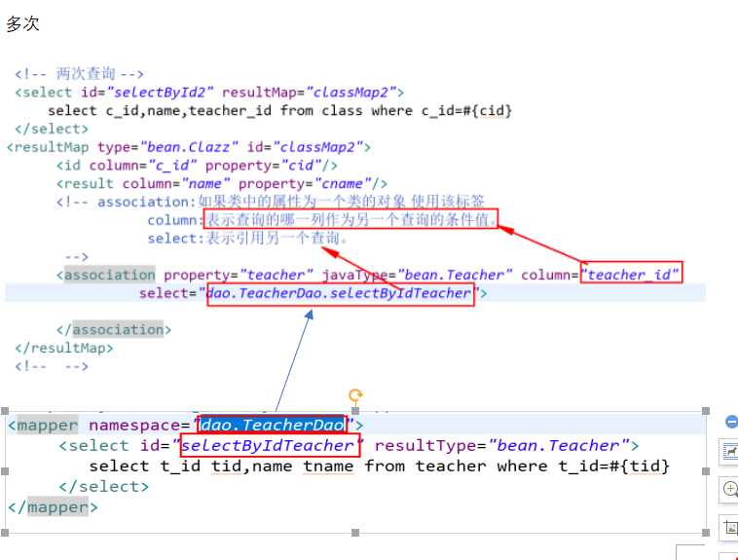The width and height of the screenshot is (738, 560).
Task: Click the boxed comment 表示查询的哪一列作为另一个查询的条件值
Action: click(351, 219)
